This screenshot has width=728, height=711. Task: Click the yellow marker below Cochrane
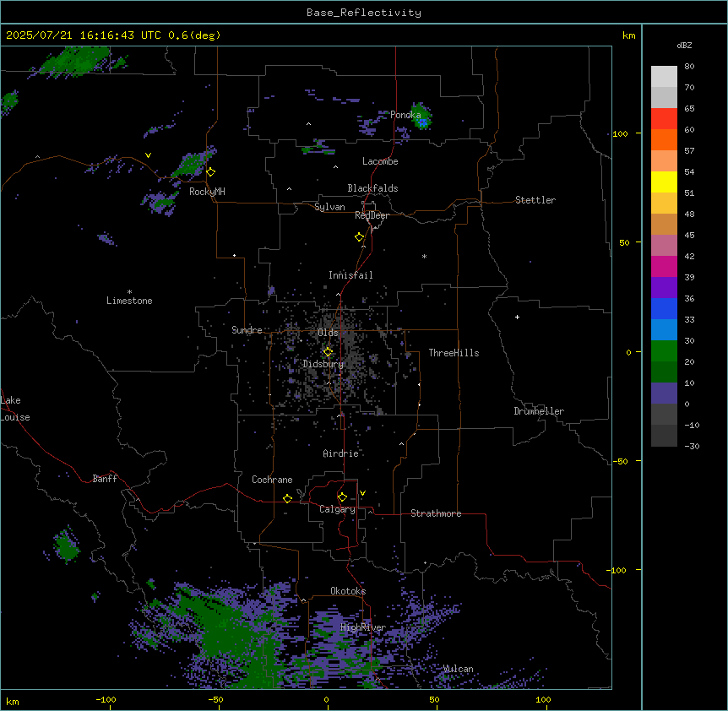[x=287, y=498]
